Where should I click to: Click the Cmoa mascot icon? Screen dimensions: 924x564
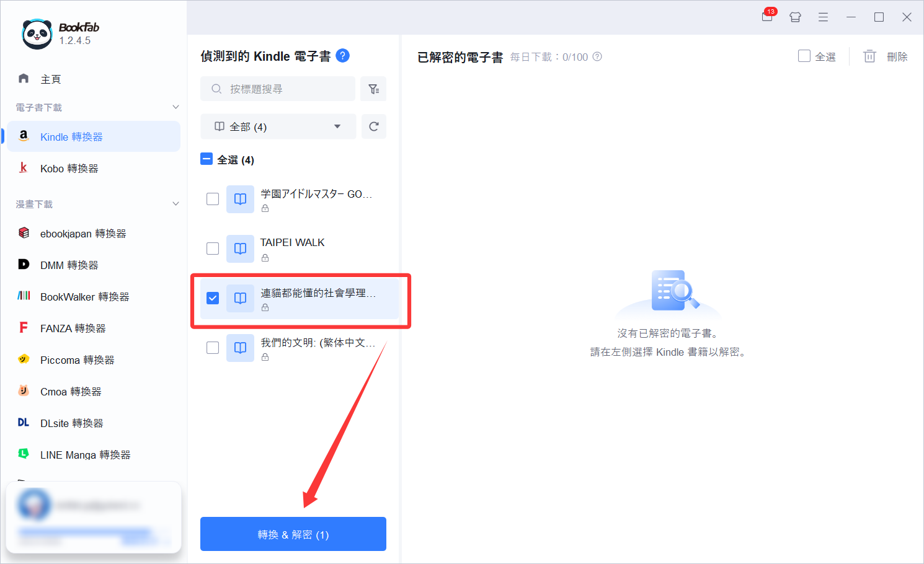pos(24,390)
